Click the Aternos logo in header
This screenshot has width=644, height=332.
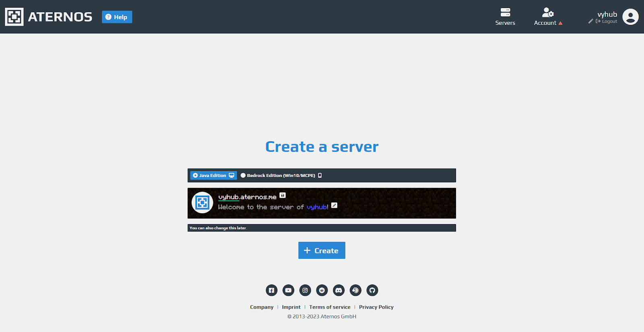(x=14, y=16)
